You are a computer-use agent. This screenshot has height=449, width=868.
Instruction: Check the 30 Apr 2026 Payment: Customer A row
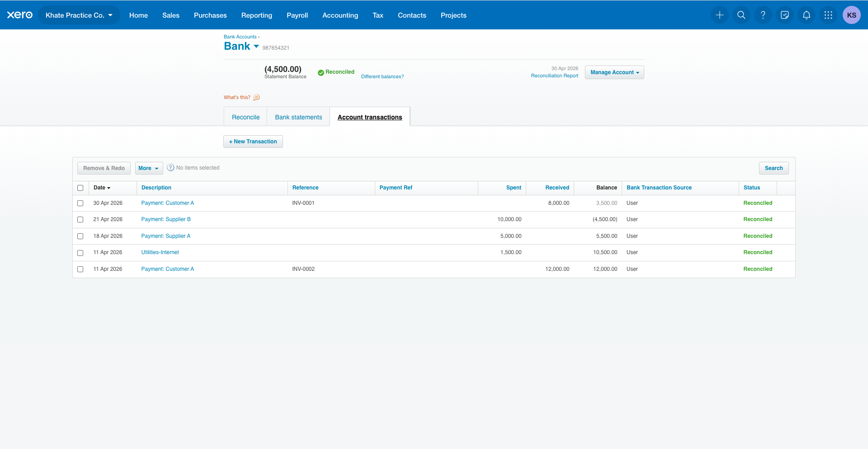80,203
